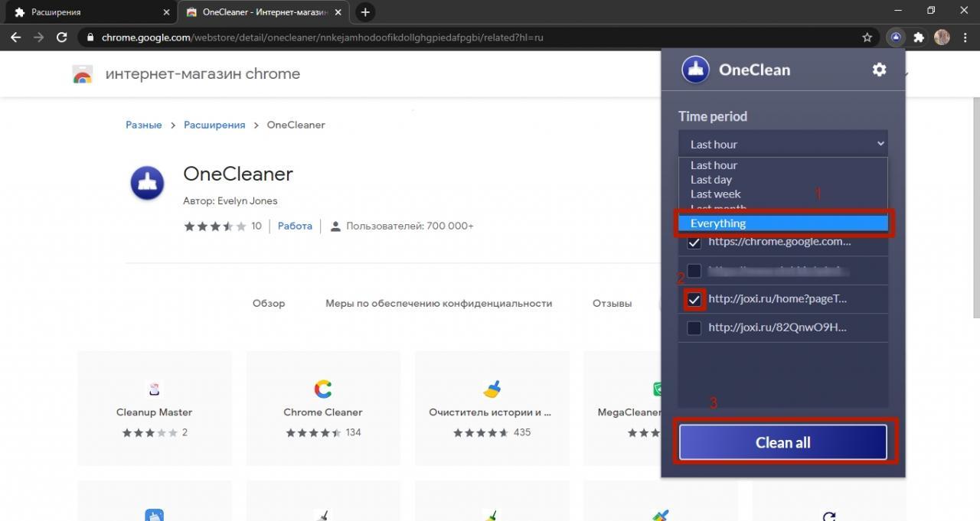980x521 pixels.
Task: Go back to previous page
Action: point(15,37)
